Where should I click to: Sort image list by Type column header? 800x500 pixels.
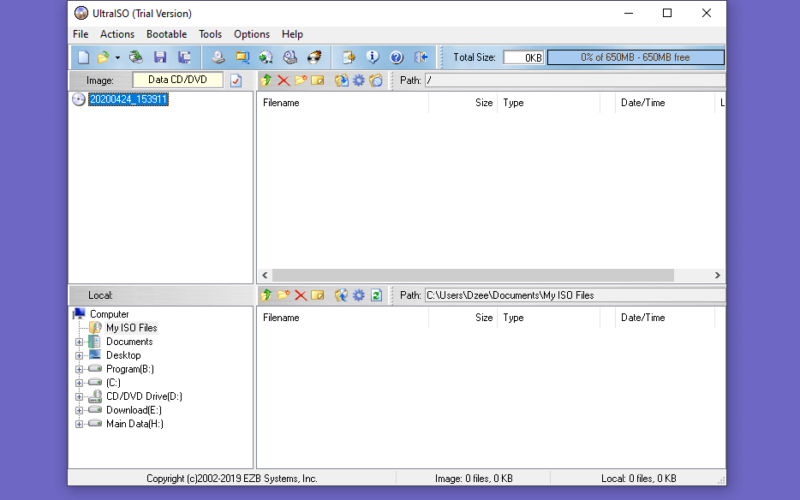(x=549, y=103)
